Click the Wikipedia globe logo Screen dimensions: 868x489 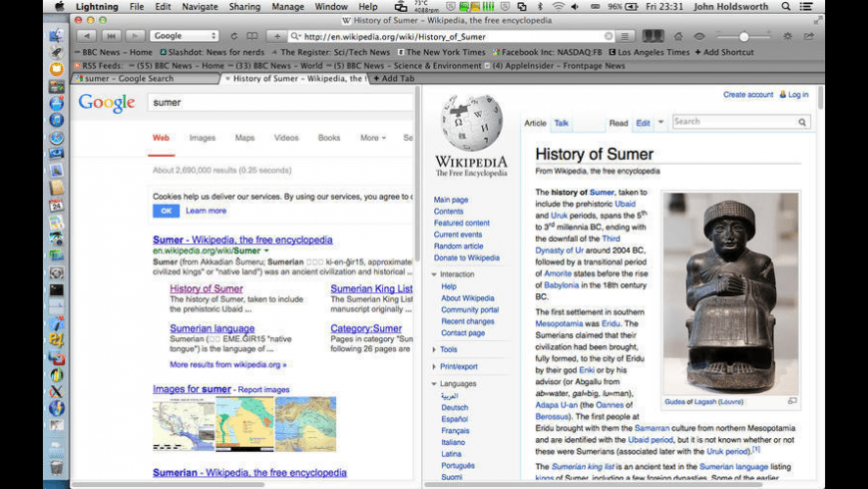(x=472, y=123)
